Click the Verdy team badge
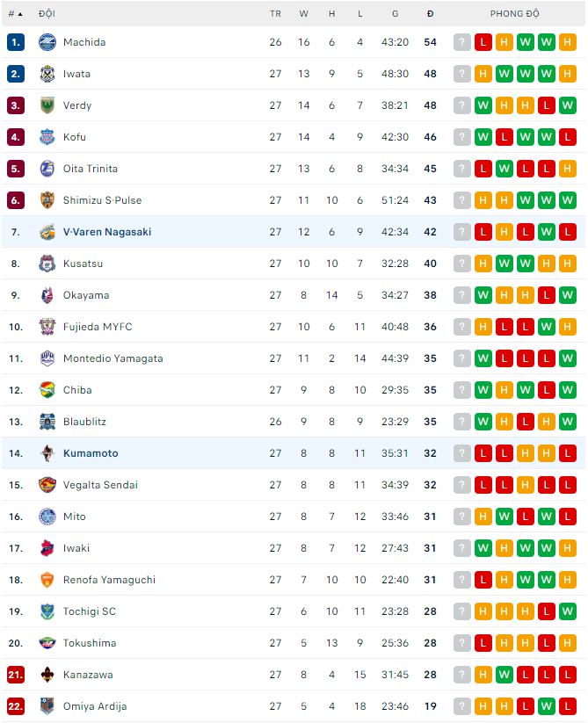Viewport: 588px width, 723px height. click(47, 105)
